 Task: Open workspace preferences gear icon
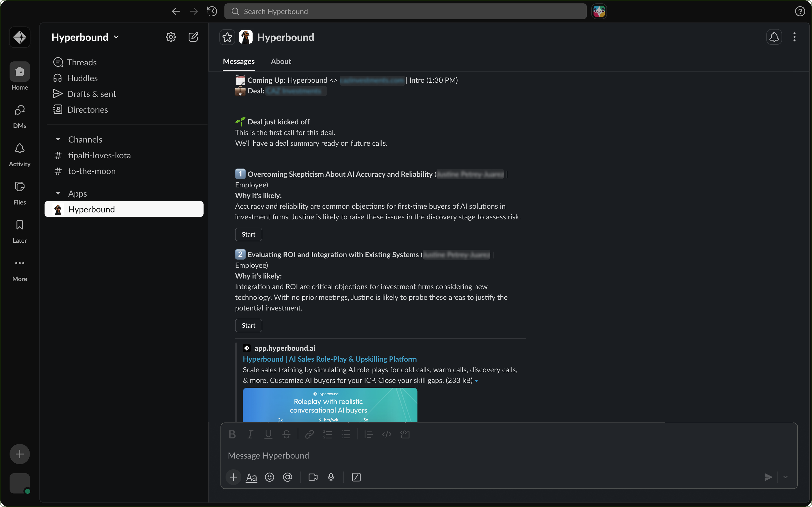[171, 37]
